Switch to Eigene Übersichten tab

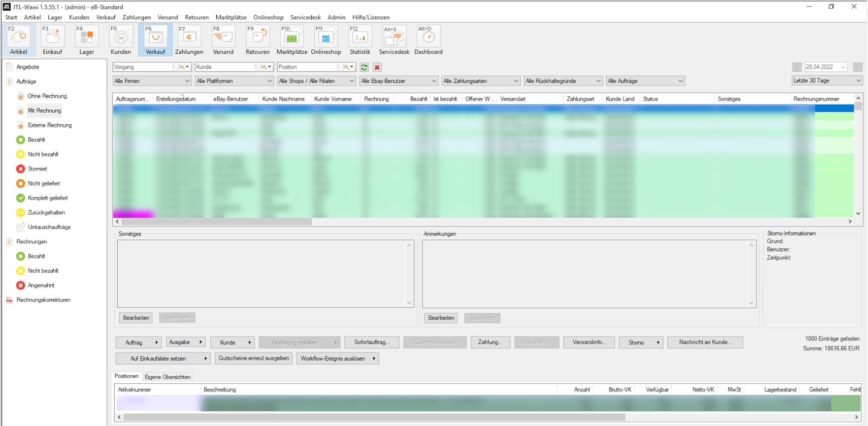tap(167, 377)
